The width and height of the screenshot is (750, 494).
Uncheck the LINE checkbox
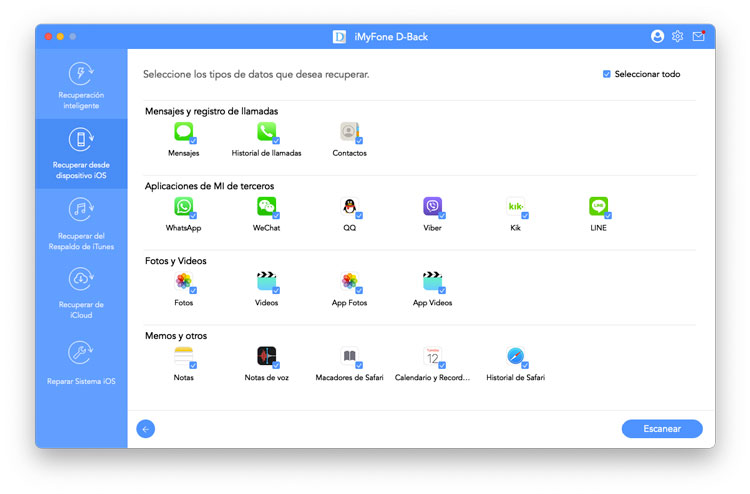[x=608, y=216]
